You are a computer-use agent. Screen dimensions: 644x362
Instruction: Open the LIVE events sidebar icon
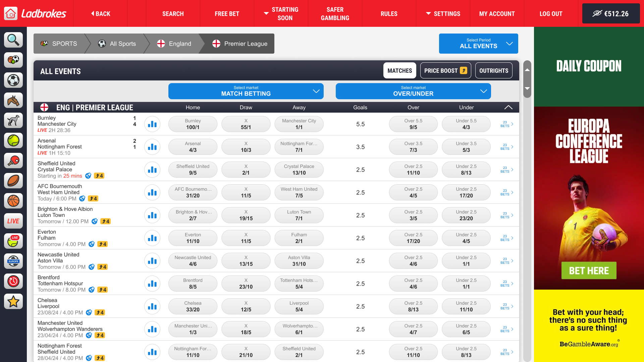coord(13,221)
